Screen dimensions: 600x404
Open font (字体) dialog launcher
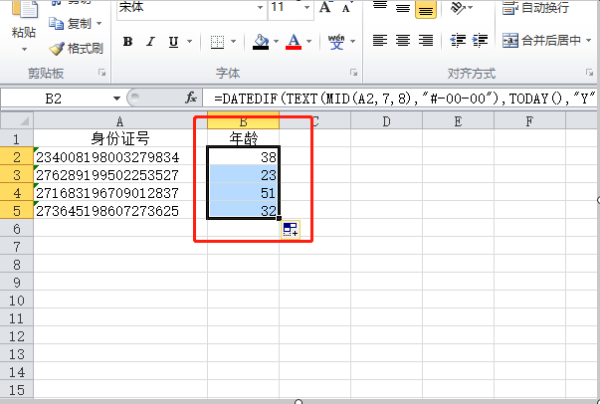coord(354,72)
